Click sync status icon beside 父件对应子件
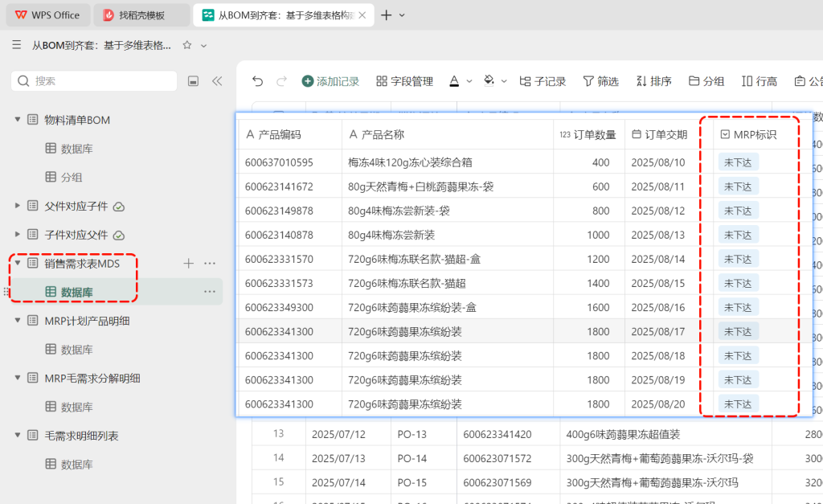The height and width of the screenshot is (504, 823). pos(119,207)
